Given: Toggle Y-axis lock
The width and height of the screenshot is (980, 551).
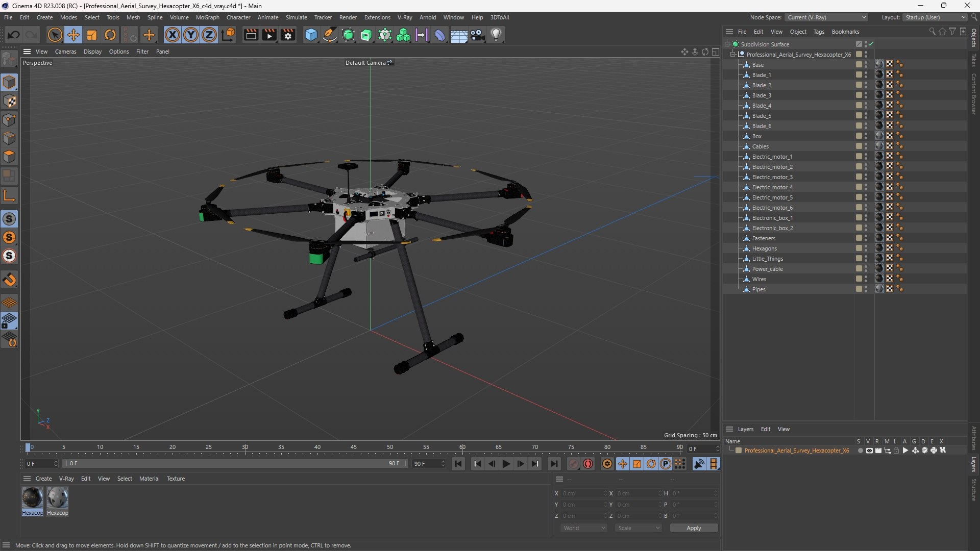Looking at the screenshot, I should (191, 35).
